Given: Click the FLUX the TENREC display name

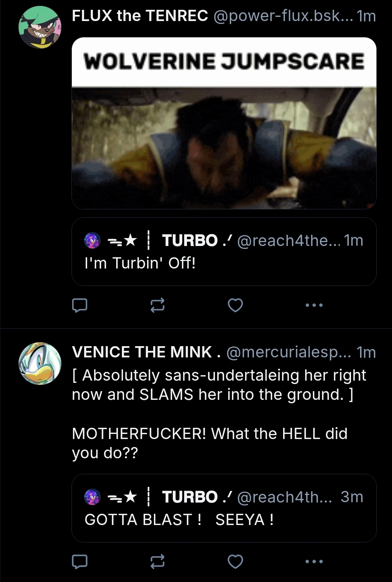Looking at the screenshot, I should coord(140,16).
